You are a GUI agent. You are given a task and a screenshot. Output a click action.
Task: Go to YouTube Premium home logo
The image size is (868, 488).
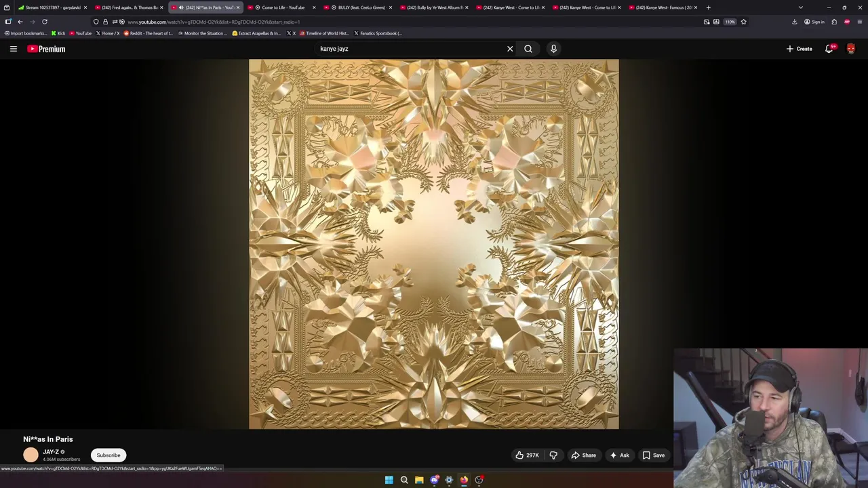point(46,49)
